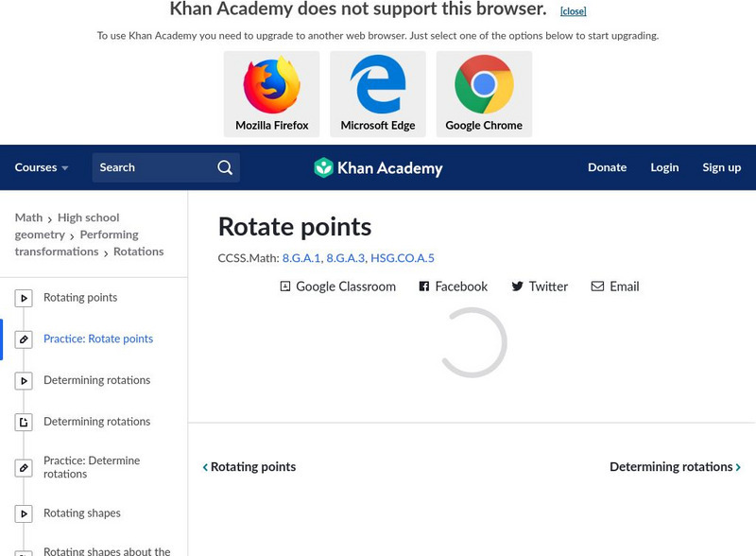The width and height of the screenshot is (756, 556).
Task: Go to previous lesson Rotating points
Action: click(x=249, y=467)
